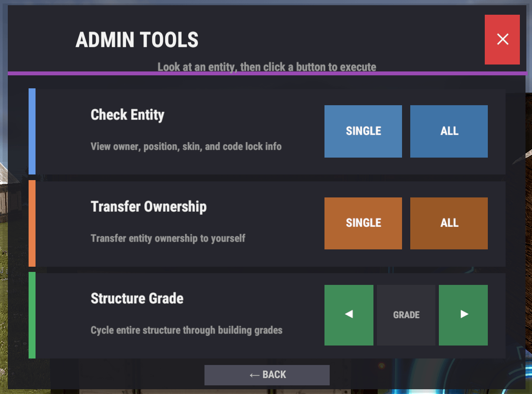The width and height of the screenshot is (532, 394).
Task: Click the red X icon
Action: pyautogui.click(x=502, y=39)
